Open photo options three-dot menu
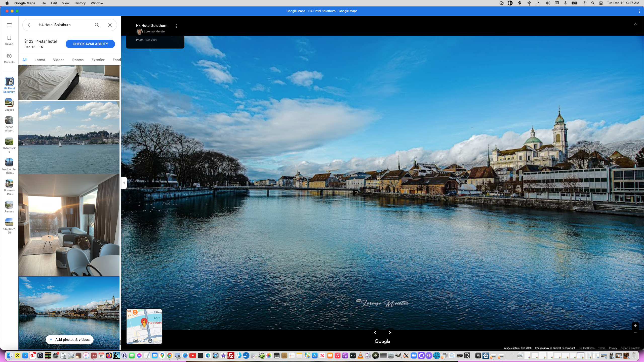This screenshot has height=362, width=644. click(176, 26)
